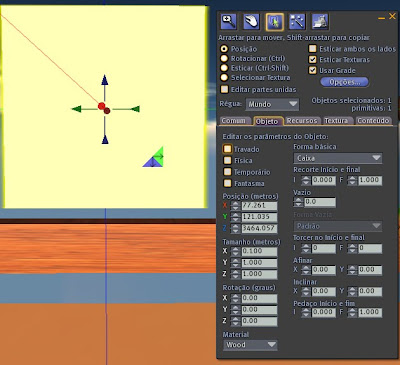Open the Forma básica Caixa dropdown
Screen dimensions: 400x365
click(x=338, y=158)
